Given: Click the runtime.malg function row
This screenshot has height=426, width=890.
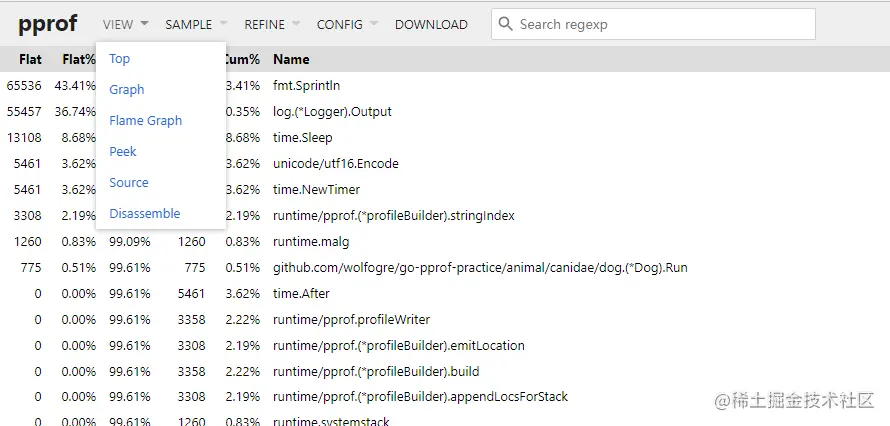Looking at the screenshot, I should (311, 242).
